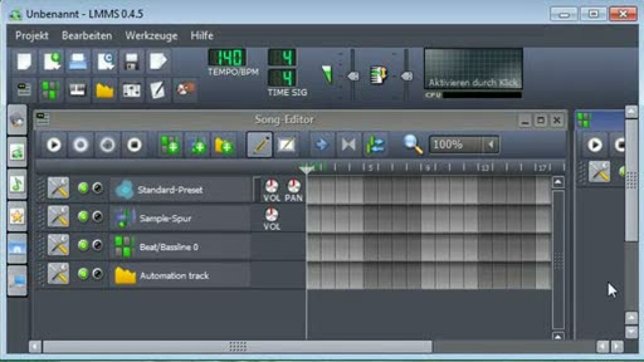Open the Bearbeiten menu
644x362 pixels.
(x=87, y=36)
